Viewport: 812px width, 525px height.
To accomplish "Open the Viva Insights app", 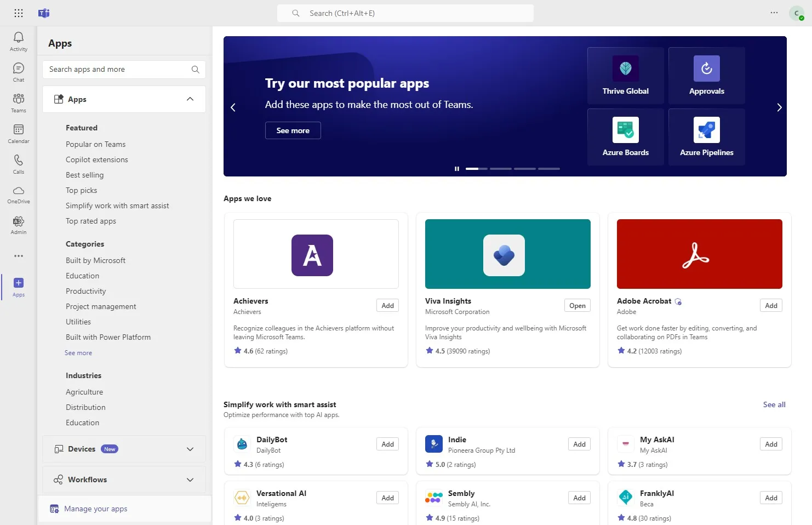I will pos(577,306).
